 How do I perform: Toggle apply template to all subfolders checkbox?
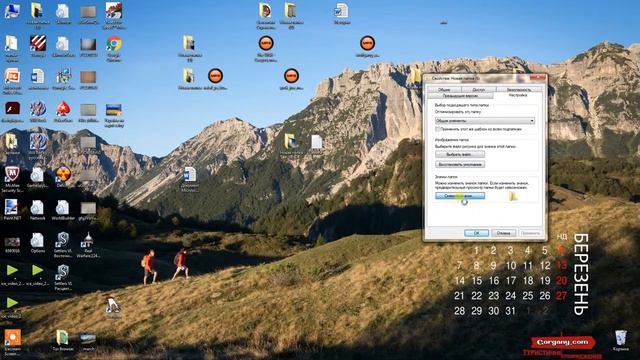(438, 129)
